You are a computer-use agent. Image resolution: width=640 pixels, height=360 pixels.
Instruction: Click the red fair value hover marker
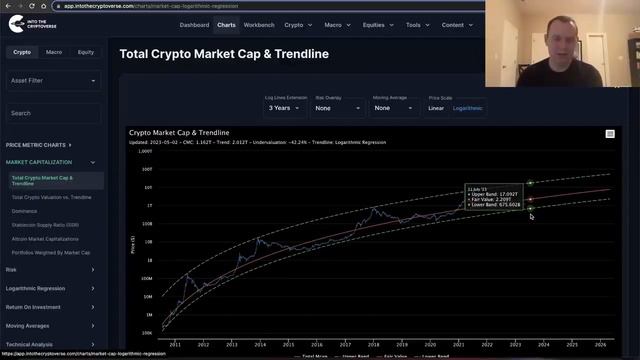(x=530, y=200)
